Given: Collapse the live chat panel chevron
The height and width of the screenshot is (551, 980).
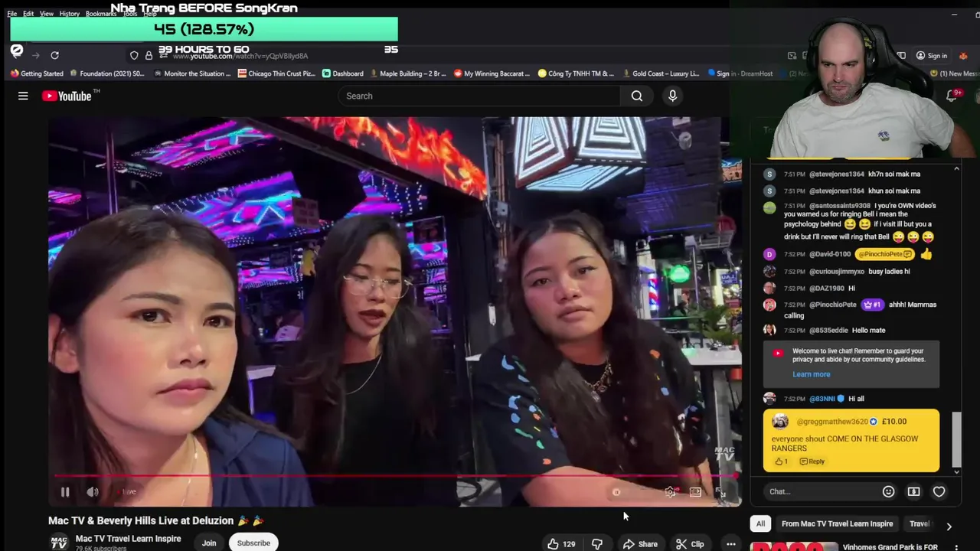Looking at the screenshot, I should (956, 167).
